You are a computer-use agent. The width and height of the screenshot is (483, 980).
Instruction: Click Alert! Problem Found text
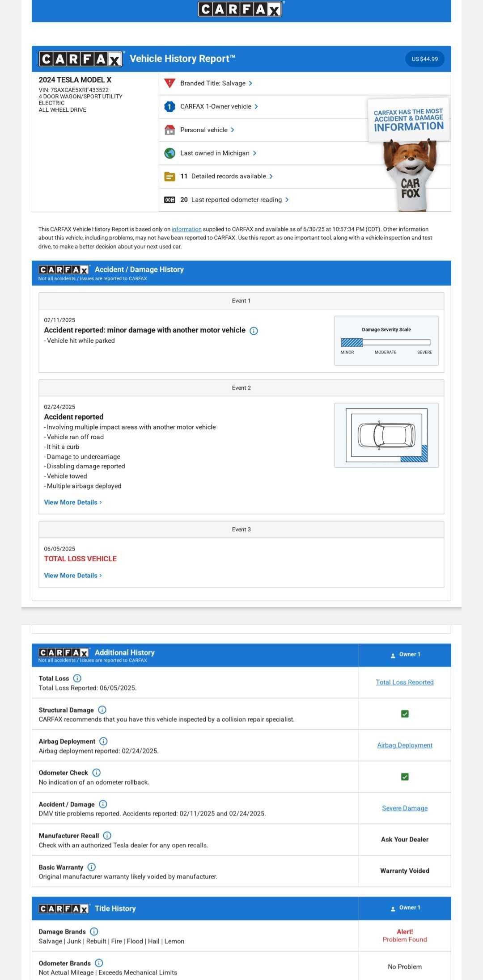click(405, 935)
